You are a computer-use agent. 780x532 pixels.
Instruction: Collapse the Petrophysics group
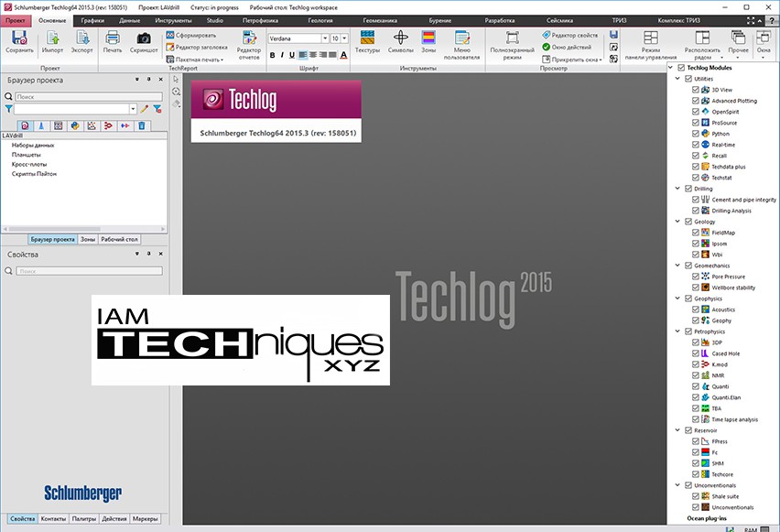677,331
